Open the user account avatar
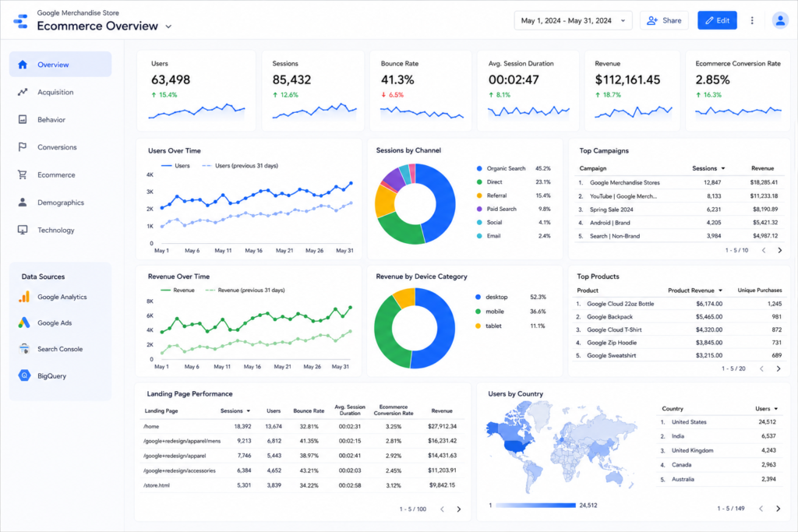Image resolution: width=798 pixels, height=532 pixels. pyautogui.click(x=779, y=20)
